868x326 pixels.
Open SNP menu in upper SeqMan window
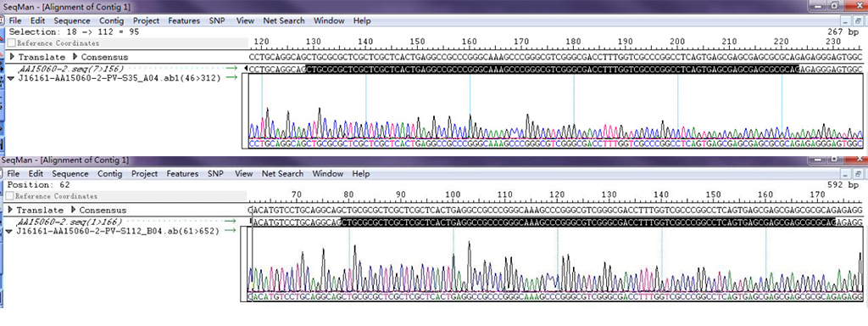217,20
